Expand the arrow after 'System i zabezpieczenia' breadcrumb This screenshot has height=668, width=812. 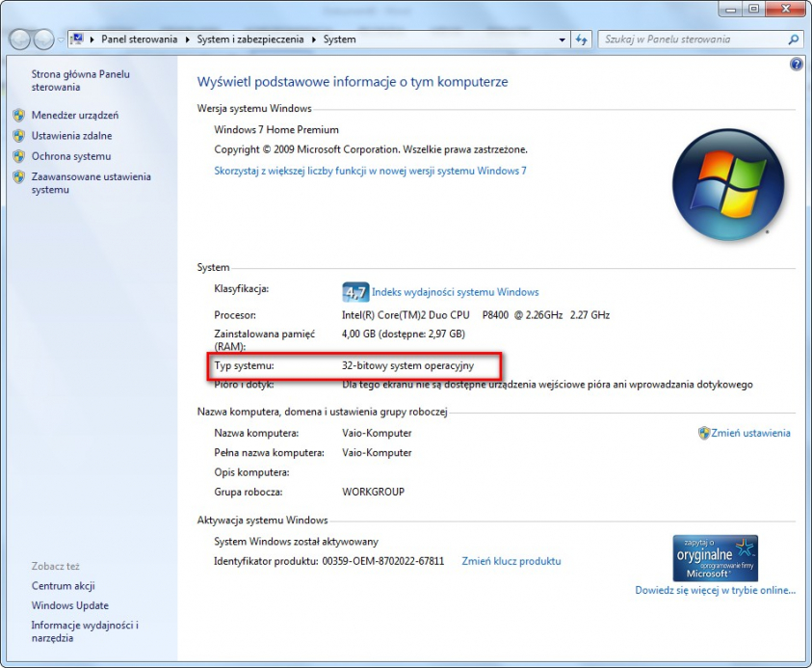point(313,40)
